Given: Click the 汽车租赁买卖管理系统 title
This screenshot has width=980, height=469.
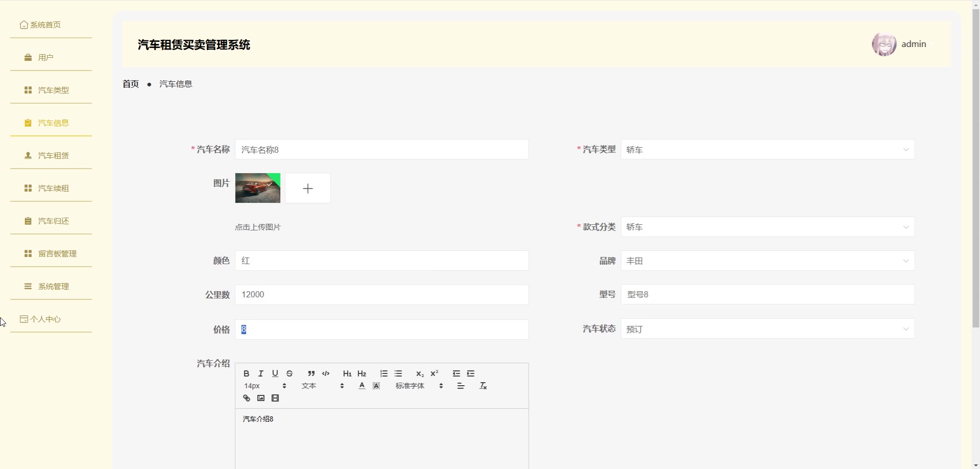Looking at the screenshot, I should pos(194,45).
